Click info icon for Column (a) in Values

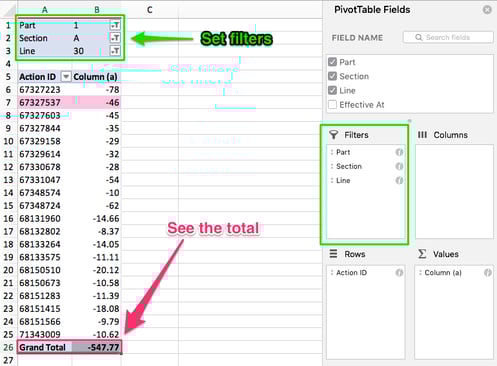pos(487,273)
